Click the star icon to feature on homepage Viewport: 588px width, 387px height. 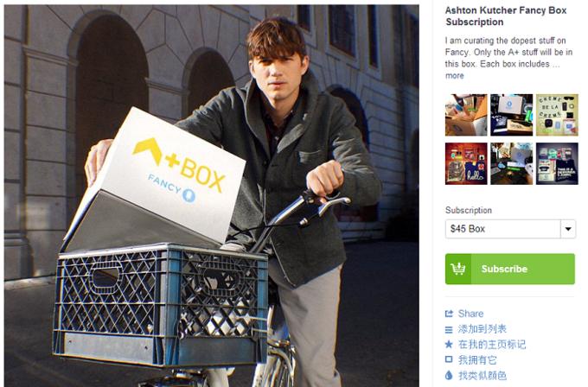(x=449, y=345)
